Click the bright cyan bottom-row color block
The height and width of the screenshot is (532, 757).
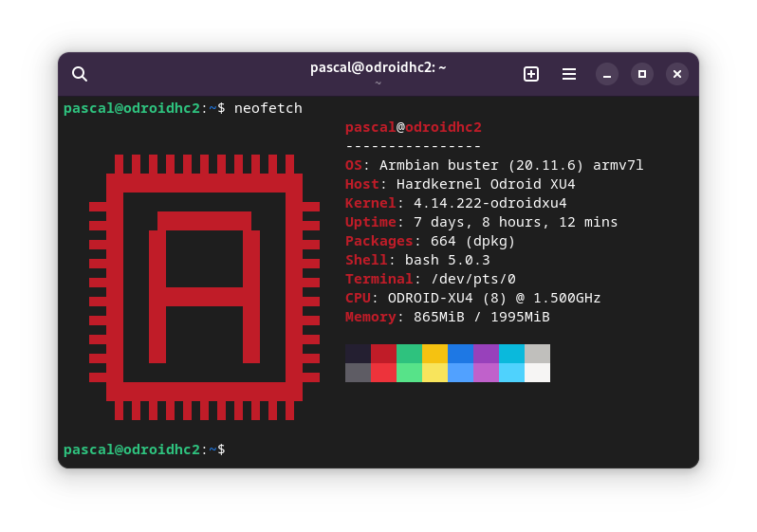511,373
